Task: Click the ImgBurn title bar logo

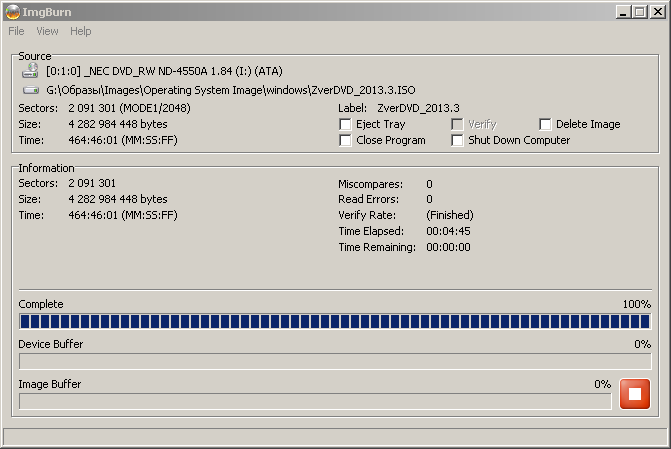Action: tap(13, 12)
